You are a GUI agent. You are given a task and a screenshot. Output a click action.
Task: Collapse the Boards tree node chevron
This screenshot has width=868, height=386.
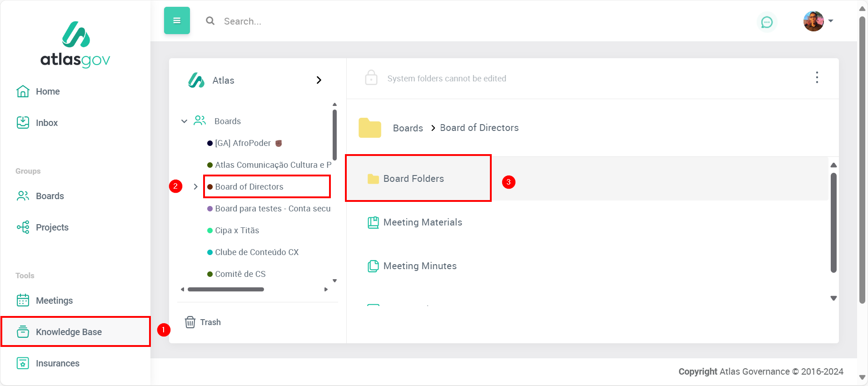click(x=184, y=121)
